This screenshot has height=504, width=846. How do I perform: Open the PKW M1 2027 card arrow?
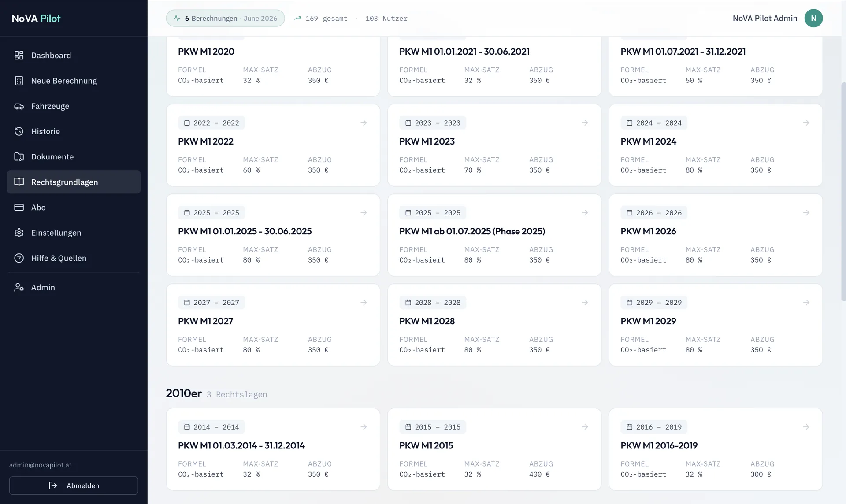[364, 303]
